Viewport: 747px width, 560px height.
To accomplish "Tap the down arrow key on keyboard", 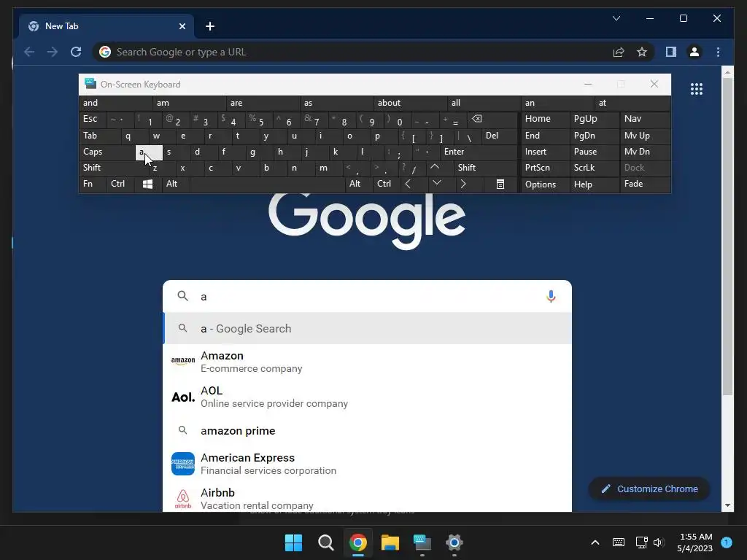I will 436,183.
